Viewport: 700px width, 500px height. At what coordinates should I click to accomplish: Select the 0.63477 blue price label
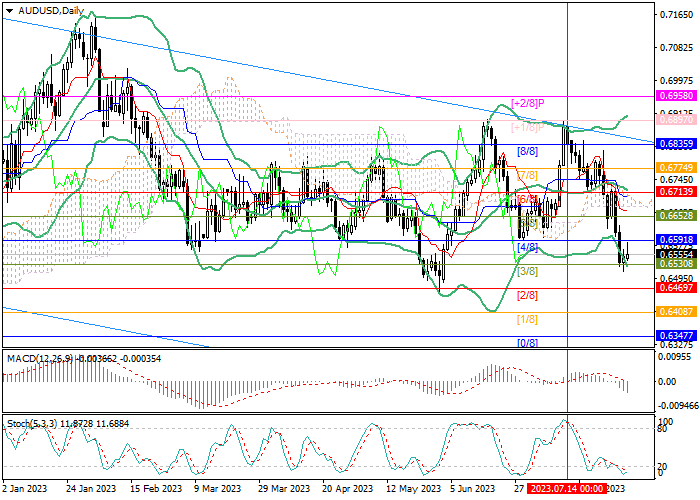[x=676, y=336]
